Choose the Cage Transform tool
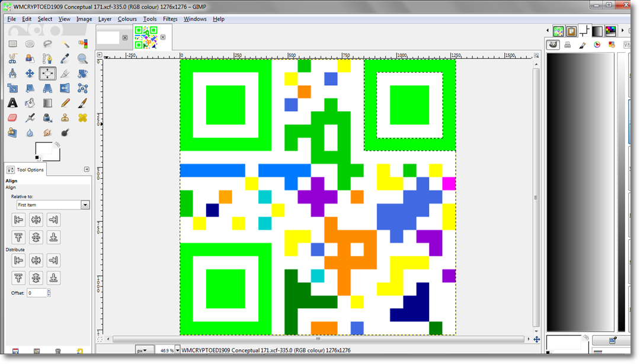The width and height of the screenshot is (640, 364). (x=83, y=88)
